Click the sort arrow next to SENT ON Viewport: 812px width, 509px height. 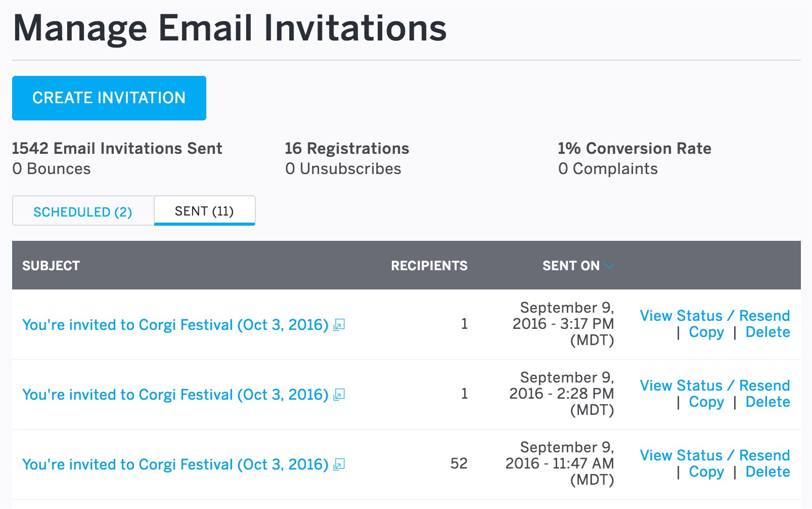coord(610,266)
